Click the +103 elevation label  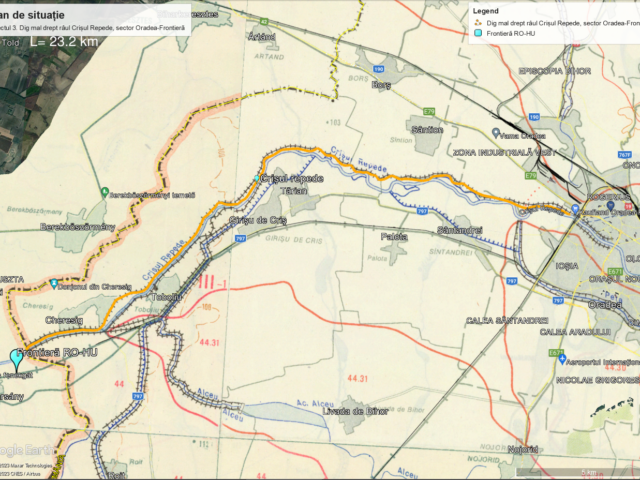(333, 122)
